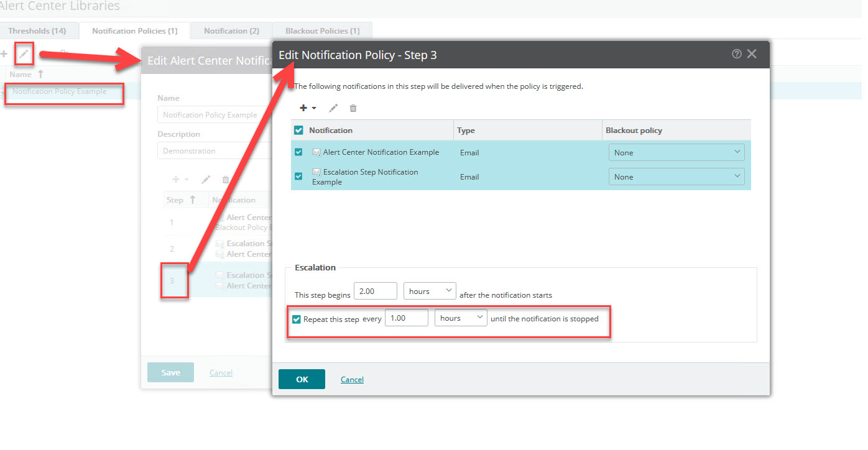This screenshot has width=868, height=450.
Task: Click the trash icon in Edit Alert Center dialog
Action: 226,180
